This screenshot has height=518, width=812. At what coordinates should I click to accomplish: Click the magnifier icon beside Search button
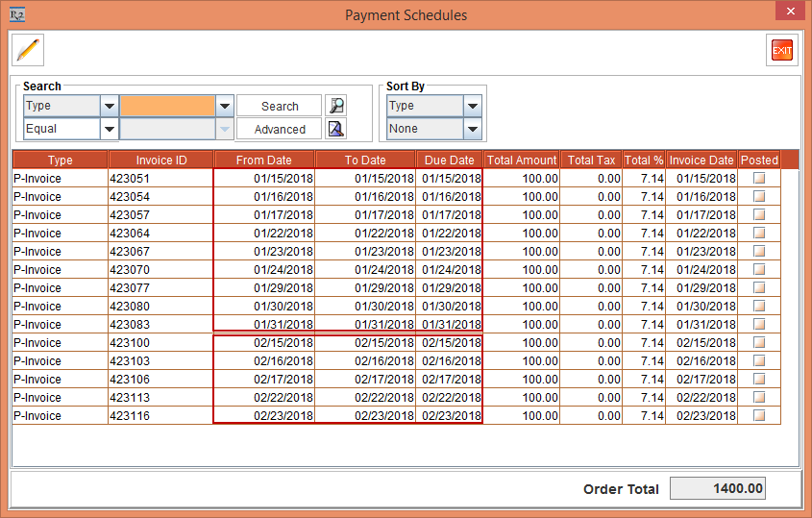tap(335, 106)
